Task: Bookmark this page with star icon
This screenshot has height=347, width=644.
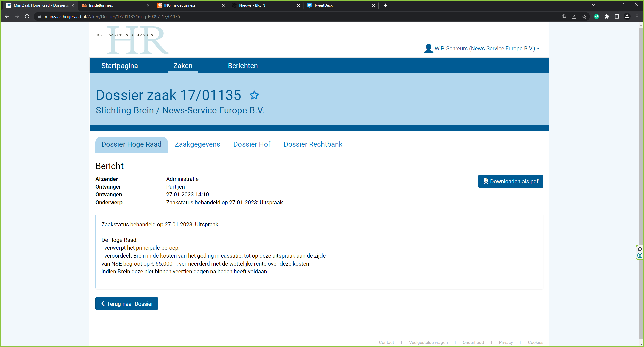Action: [584, 17]
